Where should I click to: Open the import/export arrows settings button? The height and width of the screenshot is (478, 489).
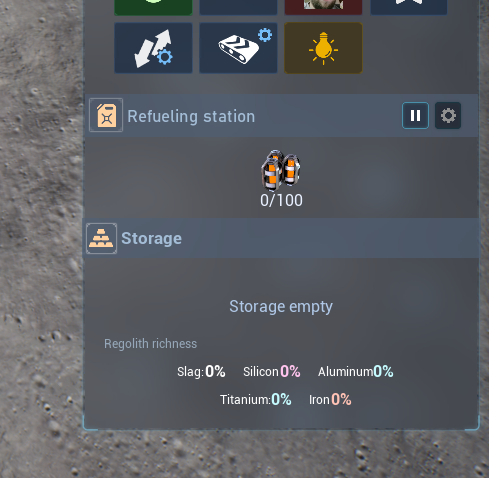tap(153, 48)
